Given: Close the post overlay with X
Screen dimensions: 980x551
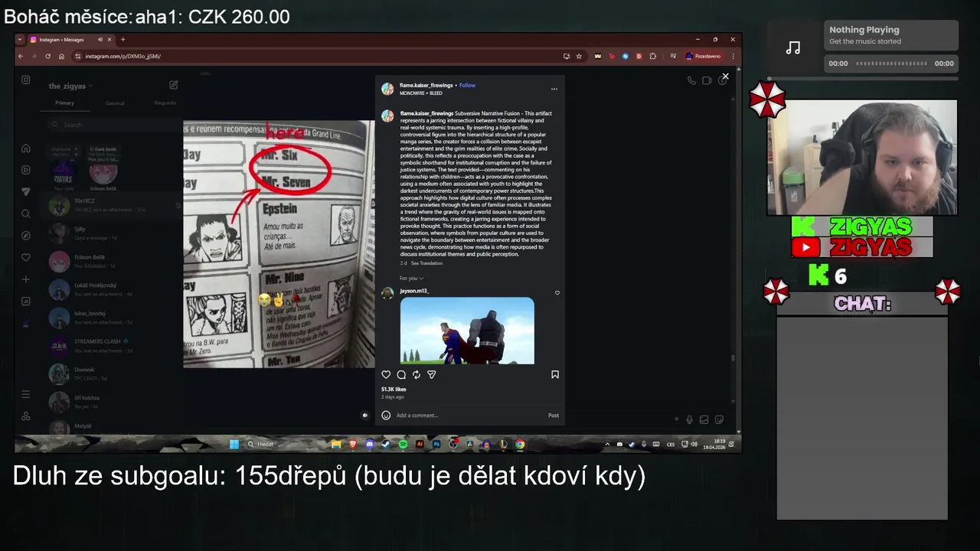Looking at the screenshot, I should pos(726,77).
